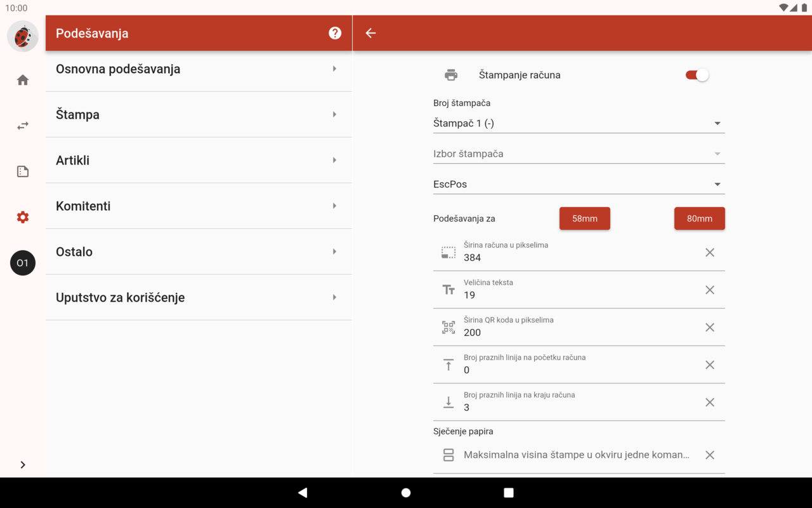Edit blank lines na početku računa field
The image size is (812, 508).
click(579, 364)
